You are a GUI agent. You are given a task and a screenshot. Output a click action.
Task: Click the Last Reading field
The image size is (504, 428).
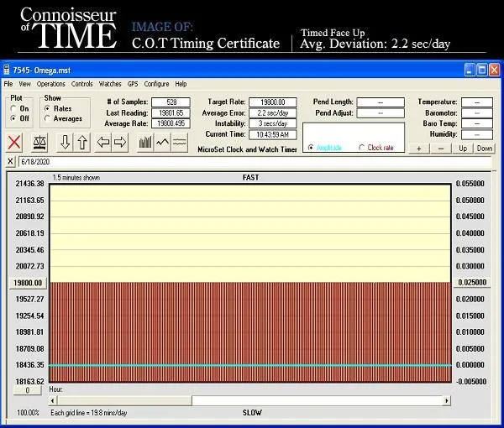(171, 113)
